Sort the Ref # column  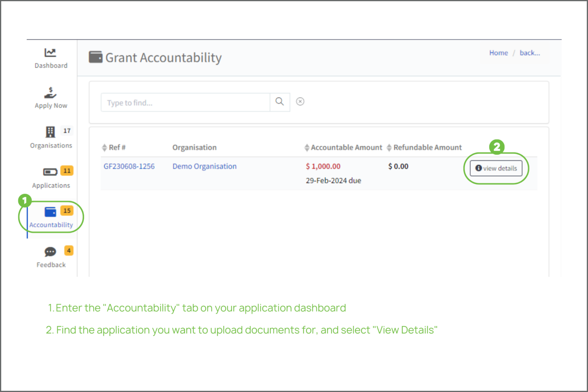point(104,147)
